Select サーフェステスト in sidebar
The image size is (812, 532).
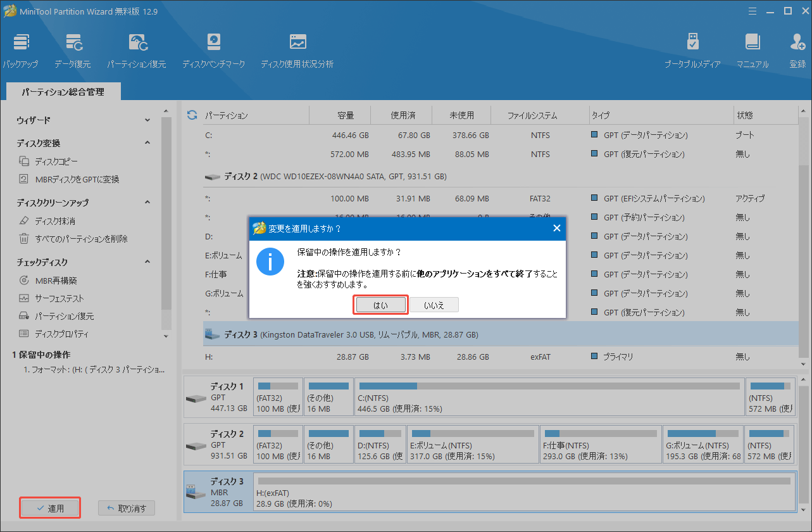point(51,298)
